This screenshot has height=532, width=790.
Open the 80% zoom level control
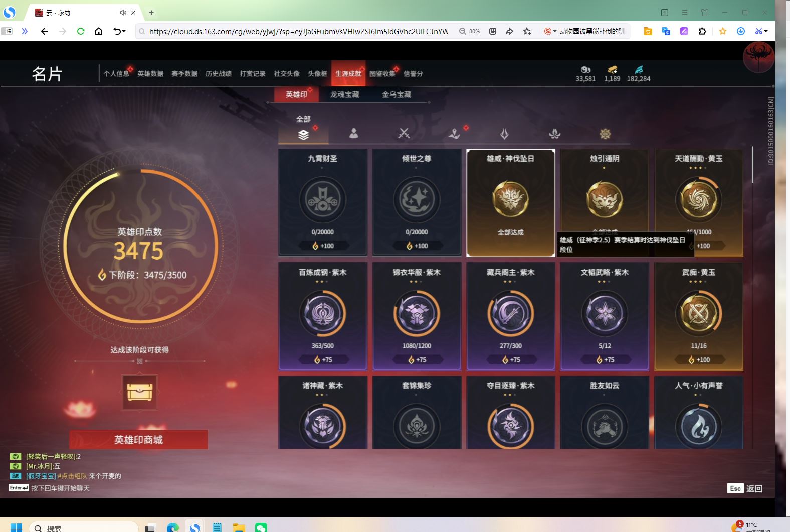(x=470, y=31)
